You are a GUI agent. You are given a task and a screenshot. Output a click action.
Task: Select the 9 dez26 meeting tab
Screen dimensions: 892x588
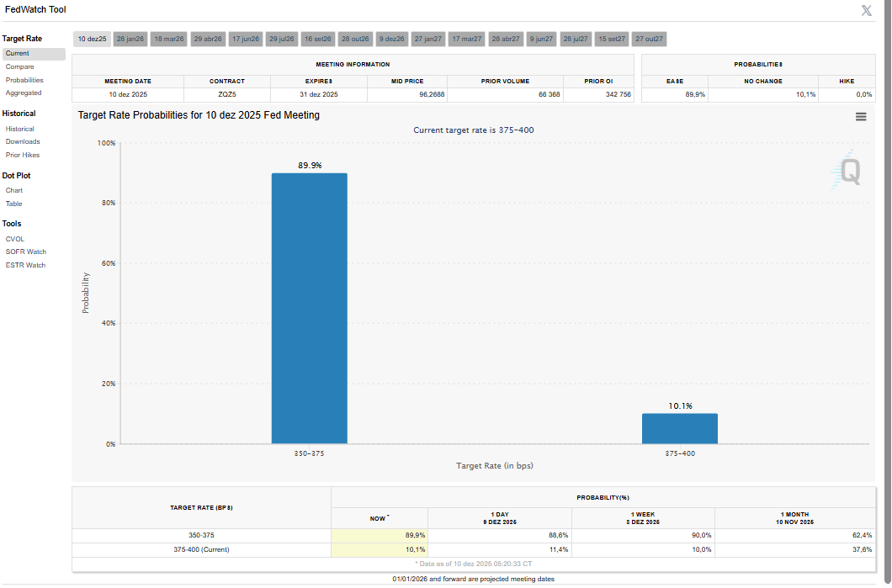(391, 39)
